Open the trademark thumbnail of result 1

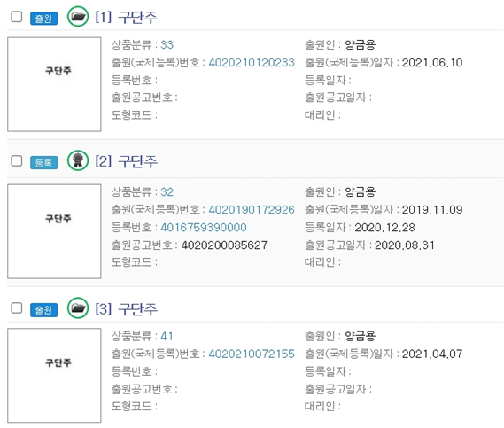54,84
